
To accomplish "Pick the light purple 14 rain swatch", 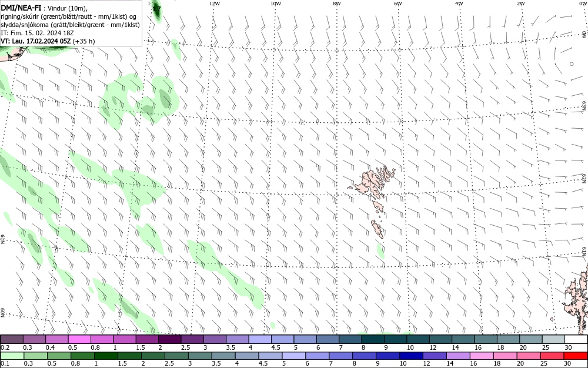I will [457, 356].
